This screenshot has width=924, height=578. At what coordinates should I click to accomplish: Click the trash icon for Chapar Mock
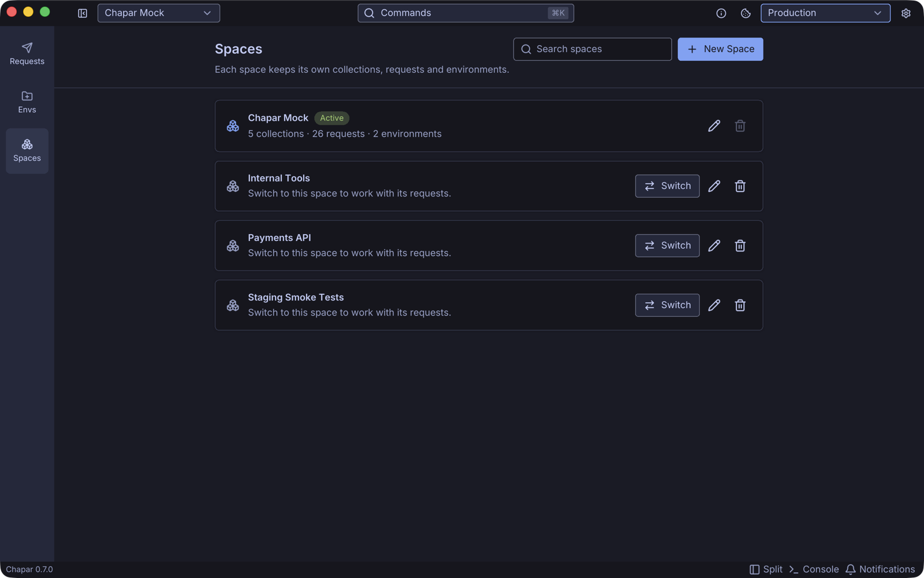740,126
